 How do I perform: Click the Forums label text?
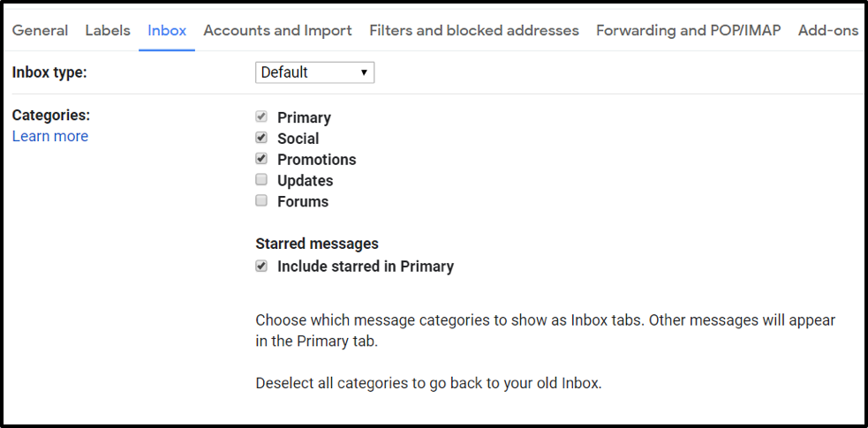click(x=302, y=202)
